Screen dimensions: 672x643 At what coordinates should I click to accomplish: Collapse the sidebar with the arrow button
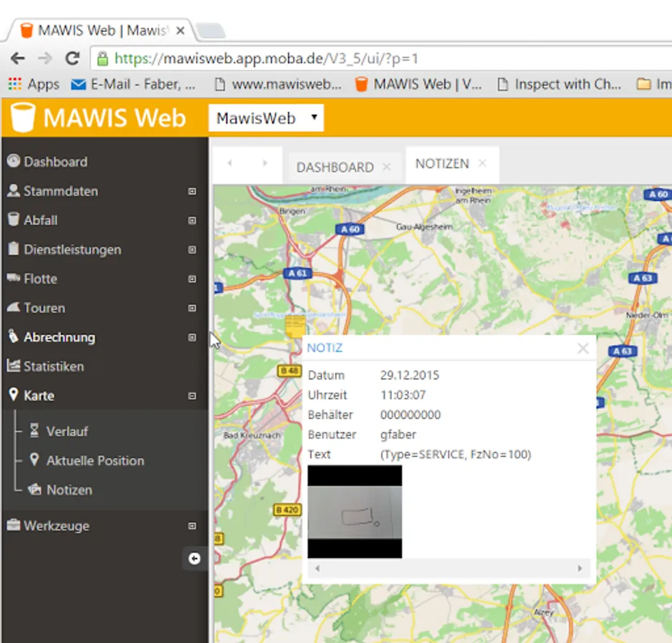[x=194, y=559]
